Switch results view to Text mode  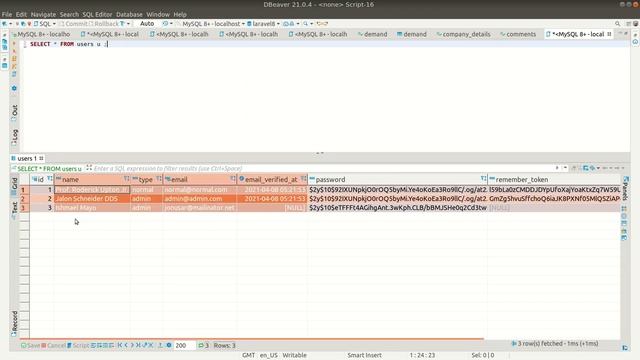[15, 210]
